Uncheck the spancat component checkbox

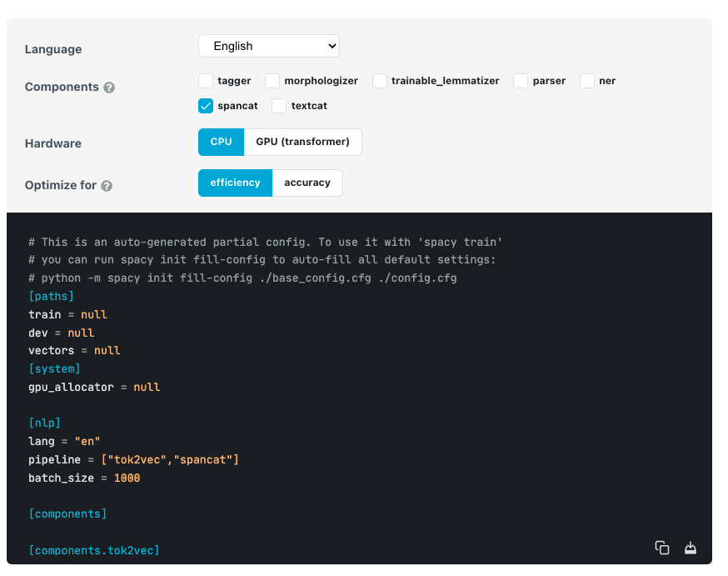tap(206, 106)
